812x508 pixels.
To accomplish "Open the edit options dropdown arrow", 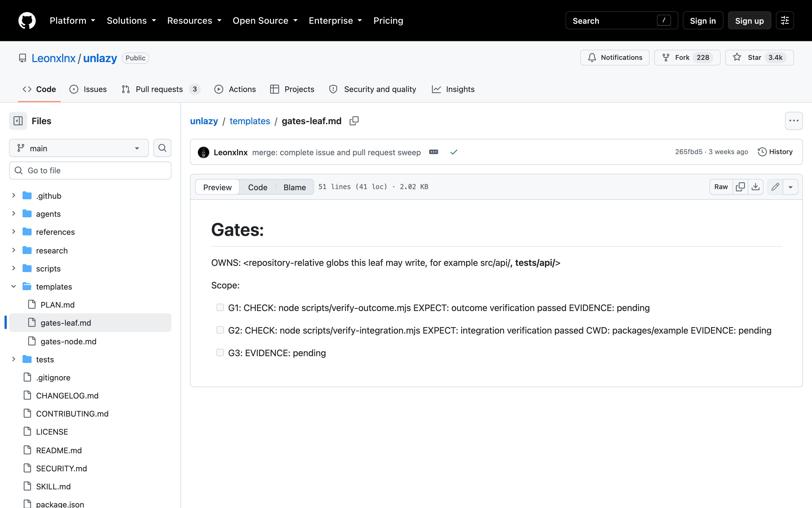I will point(791,187).
